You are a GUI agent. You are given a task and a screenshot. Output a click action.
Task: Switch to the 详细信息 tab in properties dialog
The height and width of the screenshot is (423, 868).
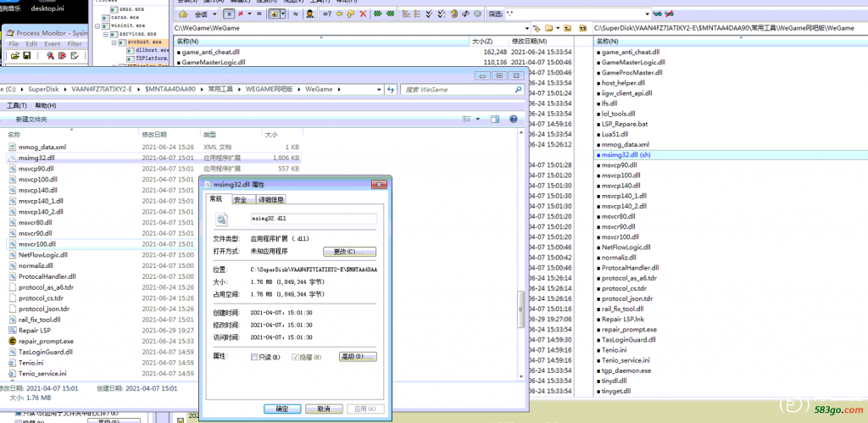[x=271, y=199]
